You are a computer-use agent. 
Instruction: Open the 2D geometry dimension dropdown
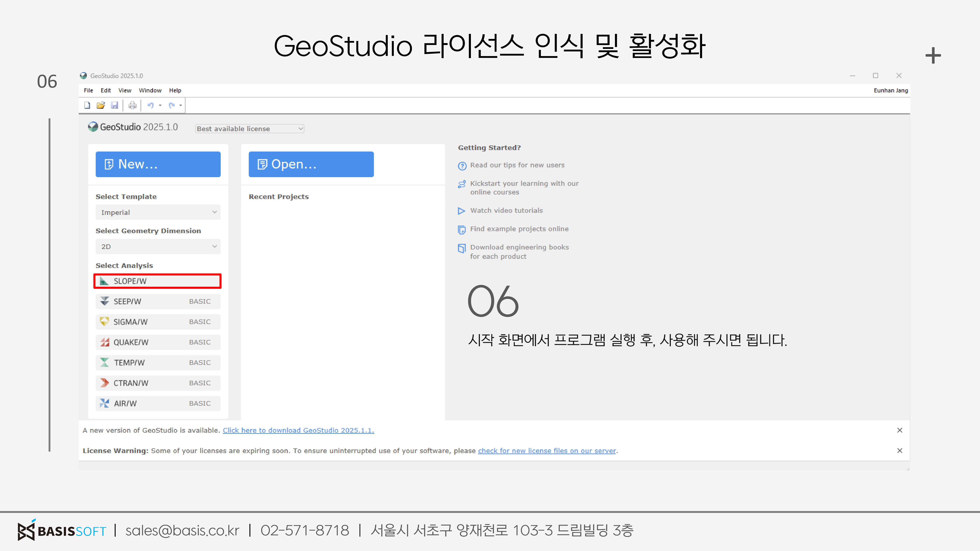(x=158, y=246)
